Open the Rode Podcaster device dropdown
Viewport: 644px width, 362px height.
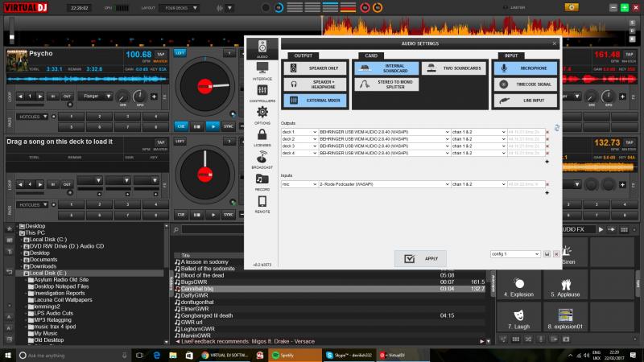point(384,184)
